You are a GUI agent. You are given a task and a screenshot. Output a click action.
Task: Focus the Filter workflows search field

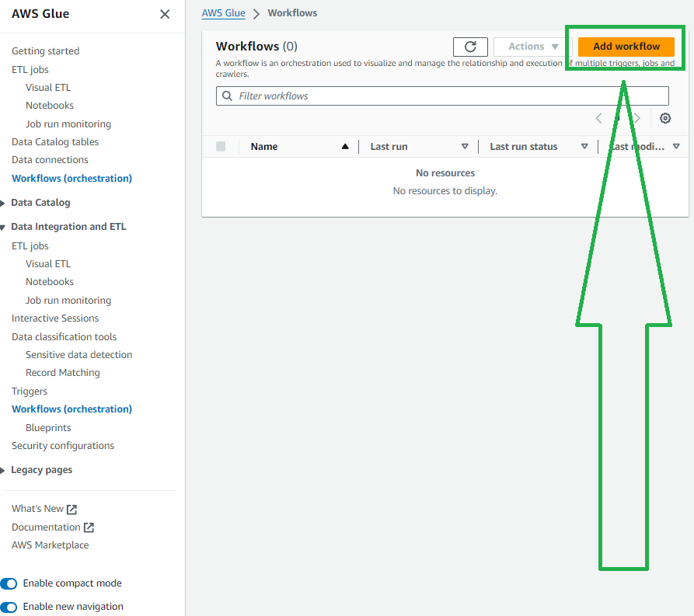coord(443,96)
